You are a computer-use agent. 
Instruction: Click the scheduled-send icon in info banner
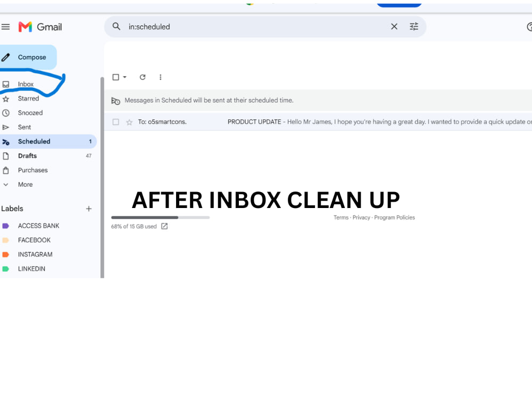[115, 101]
